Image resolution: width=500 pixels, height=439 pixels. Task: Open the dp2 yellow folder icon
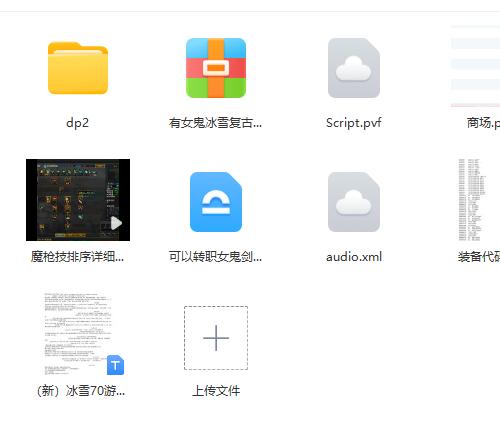(78, 68)
